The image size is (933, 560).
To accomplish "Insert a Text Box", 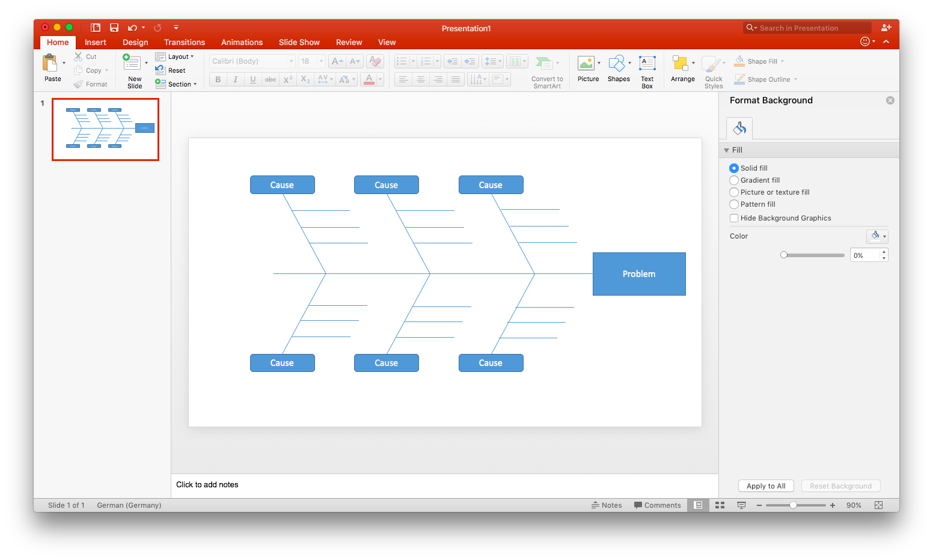I will click(x=647, y=66).
